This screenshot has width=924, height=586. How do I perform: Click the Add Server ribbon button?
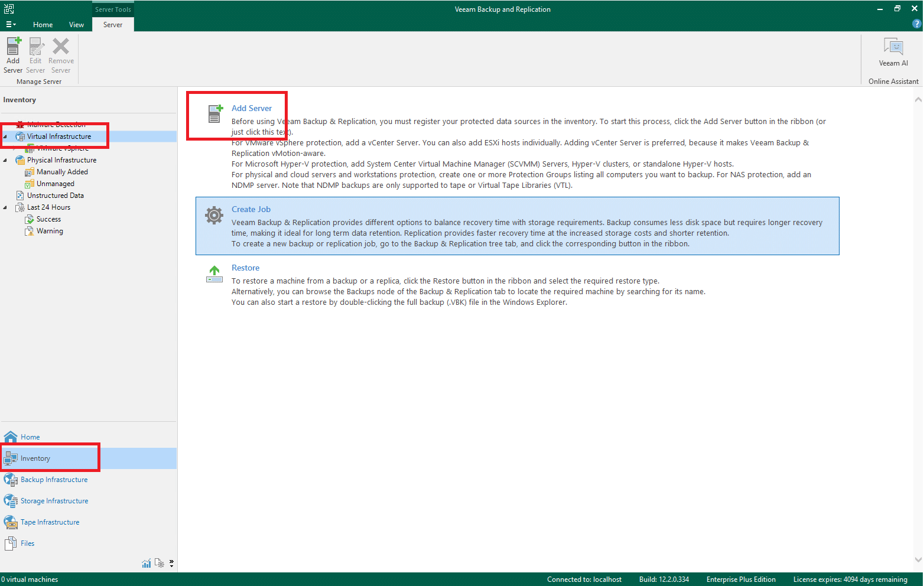[13, 55]
